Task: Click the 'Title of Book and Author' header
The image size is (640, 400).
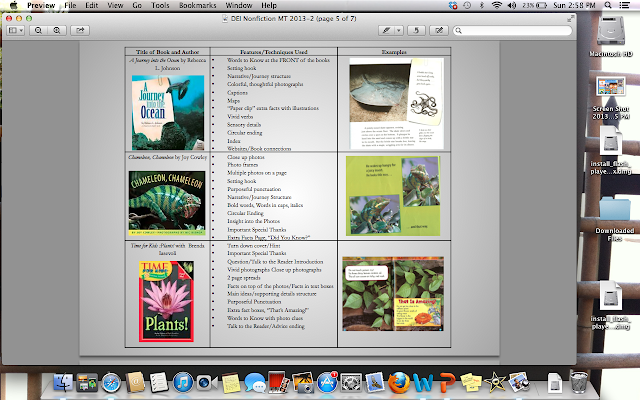Action: [167, 52]
